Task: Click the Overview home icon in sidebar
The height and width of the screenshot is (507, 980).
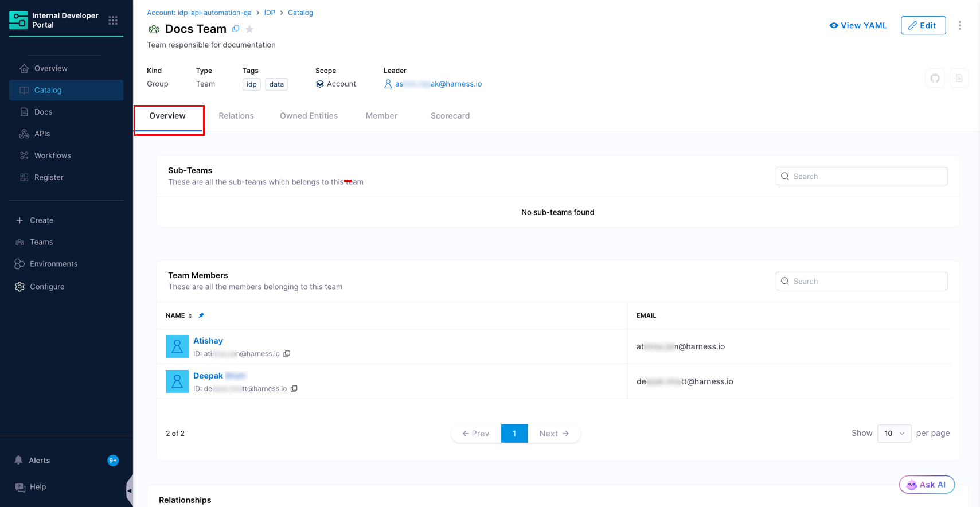Action: (x=24, y=68)
